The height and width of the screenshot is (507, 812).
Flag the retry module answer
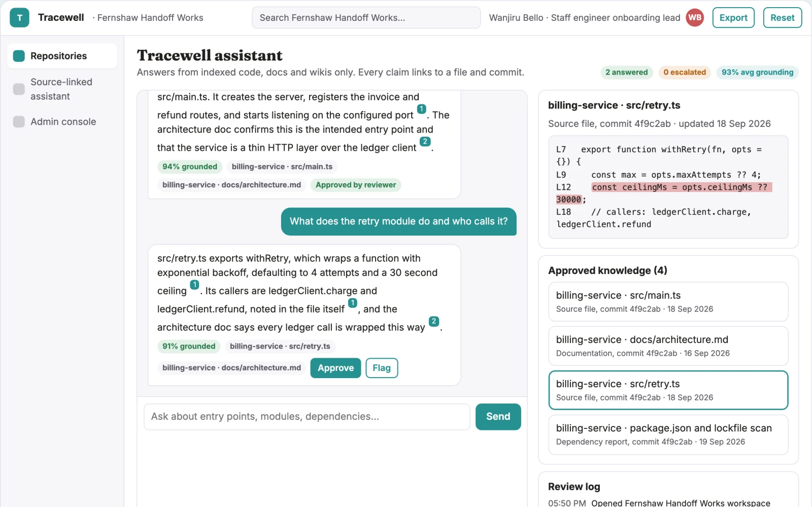point(382,368)
